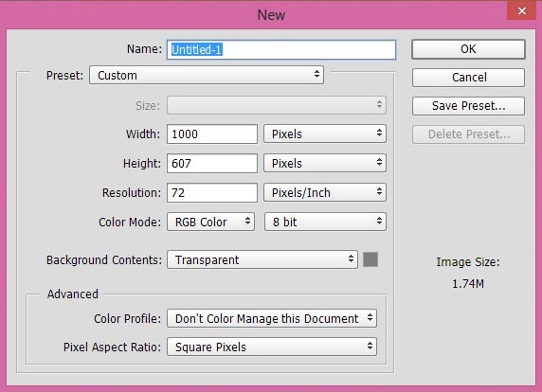The width and height of the screenshot is (542, 392).
Task: Close the New dialog window
Action: click(x=521, y=10)
